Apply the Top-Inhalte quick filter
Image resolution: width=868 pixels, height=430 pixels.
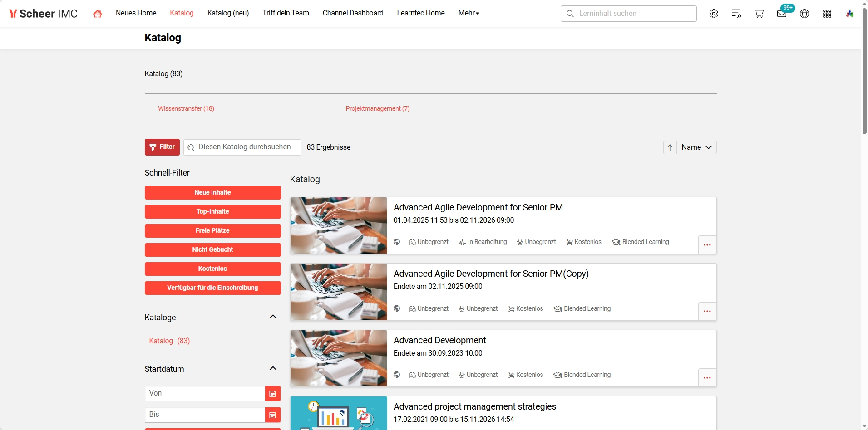click(x=213, y=212)
